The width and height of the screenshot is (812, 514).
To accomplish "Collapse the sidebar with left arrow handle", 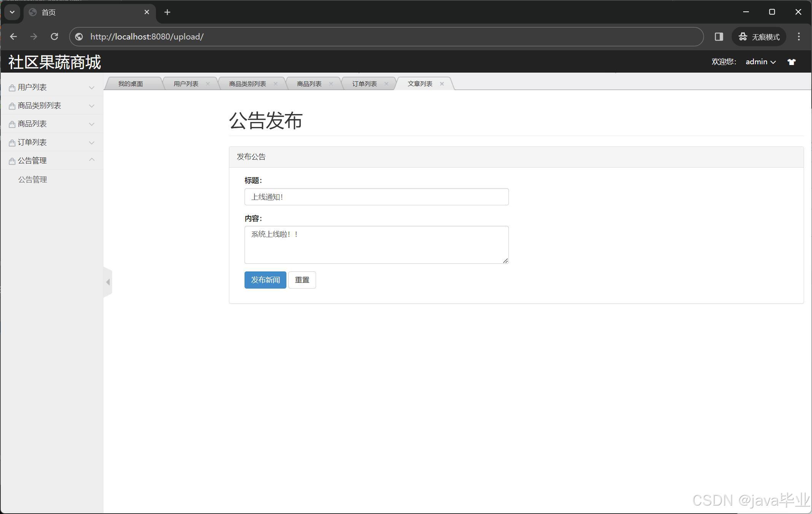I will (108, 282).
